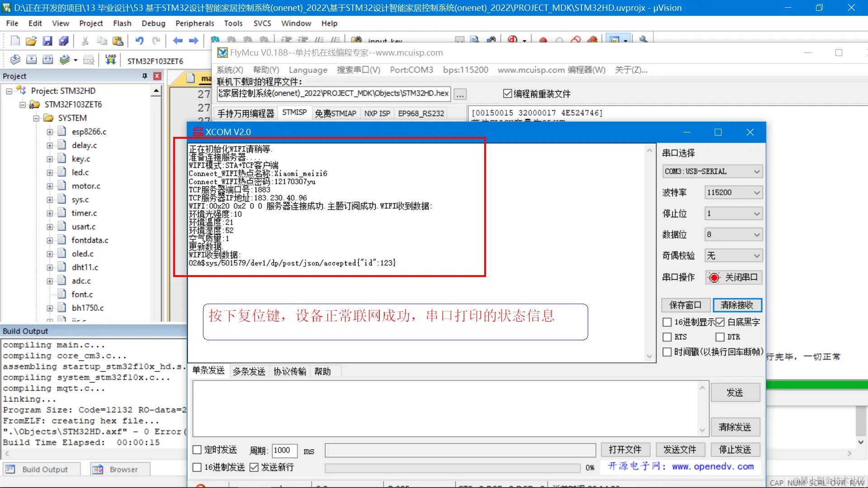868x488 pixels.
Task: Click the Open file toolbar icon
Action: click(31, 41)
